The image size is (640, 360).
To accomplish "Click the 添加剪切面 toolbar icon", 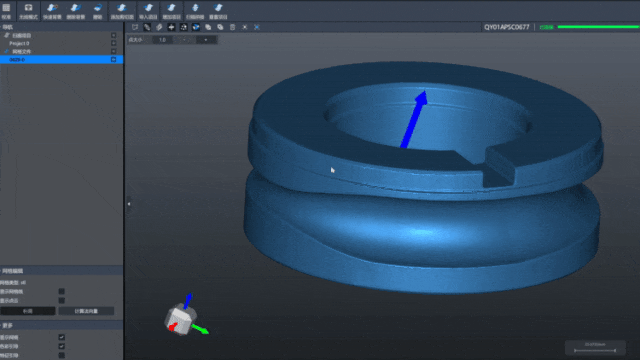I will click(x=122, y=11).
